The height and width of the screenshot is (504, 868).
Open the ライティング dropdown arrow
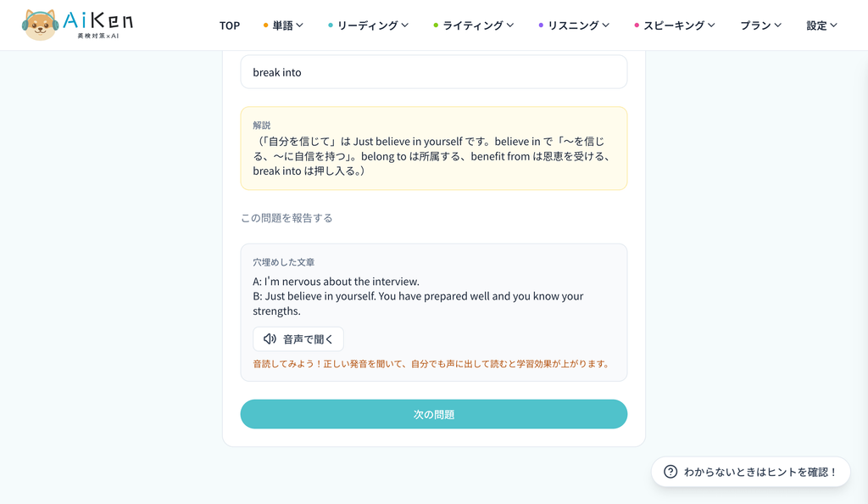point(509,25)
